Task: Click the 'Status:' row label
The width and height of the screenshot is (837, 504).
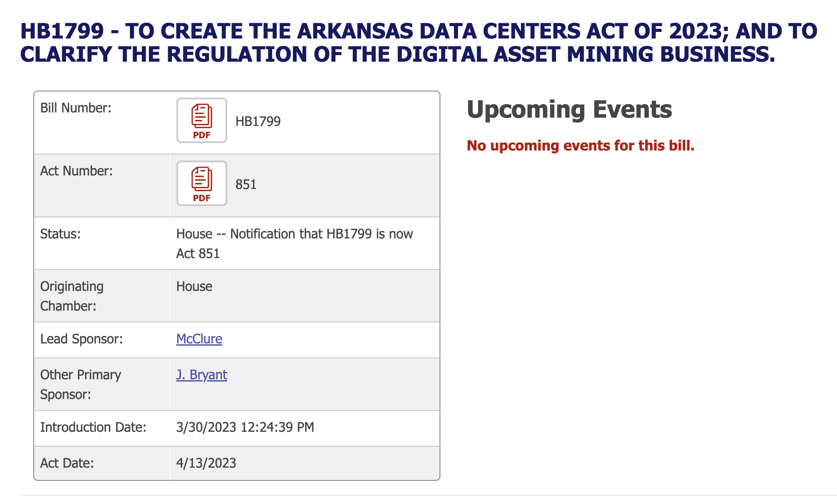Action: [60, 234]
